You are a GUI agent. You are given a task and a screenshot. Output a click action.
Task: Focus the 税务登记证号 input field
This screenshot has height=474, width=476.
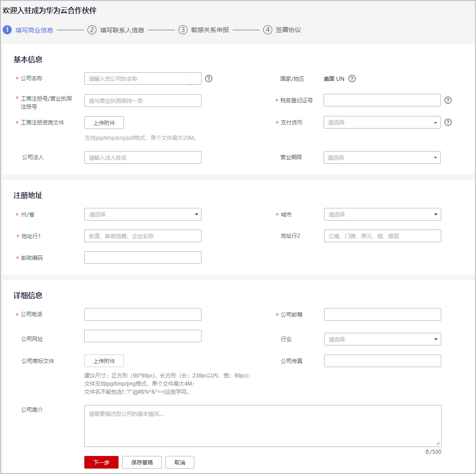pyautogui.click(x=382, y=100)
